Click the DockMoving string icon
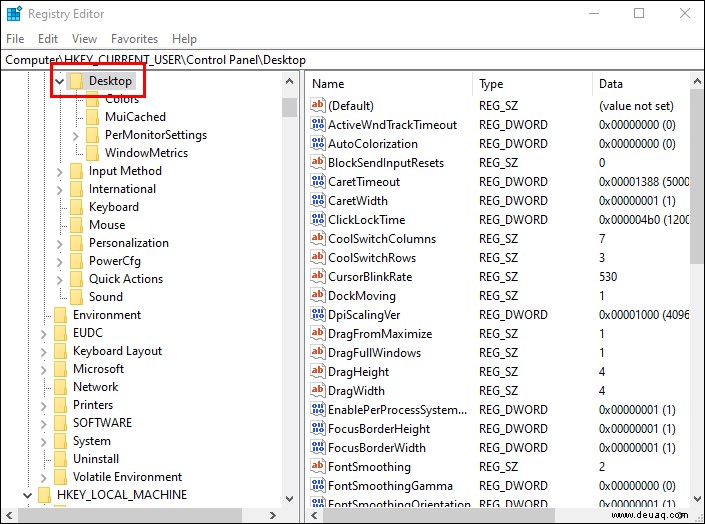 317,295
